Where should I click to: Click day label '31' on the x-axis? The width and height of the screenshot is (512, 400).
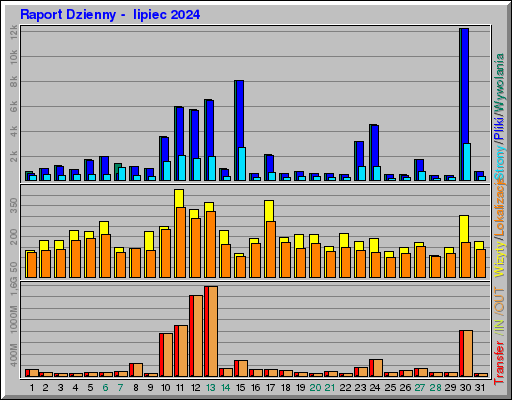tap(480, 388)
